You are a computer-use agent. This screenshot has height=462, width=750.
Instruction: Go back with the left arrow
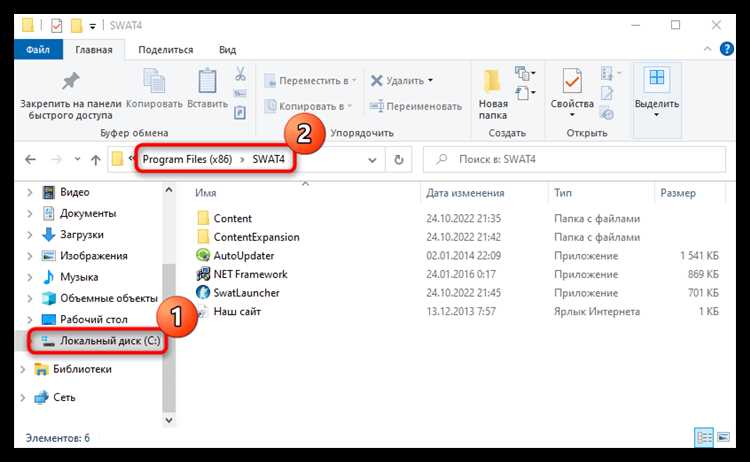point(30,159)
